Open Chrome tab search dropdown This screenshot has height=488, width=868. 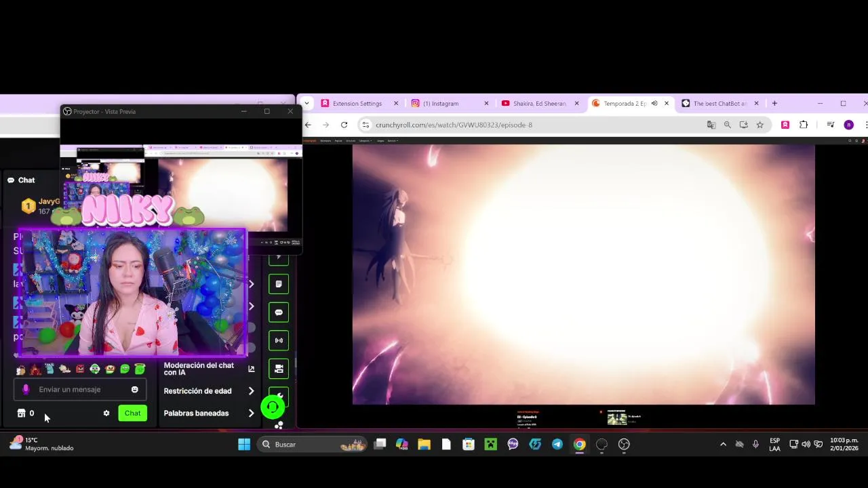click(307, 103)
